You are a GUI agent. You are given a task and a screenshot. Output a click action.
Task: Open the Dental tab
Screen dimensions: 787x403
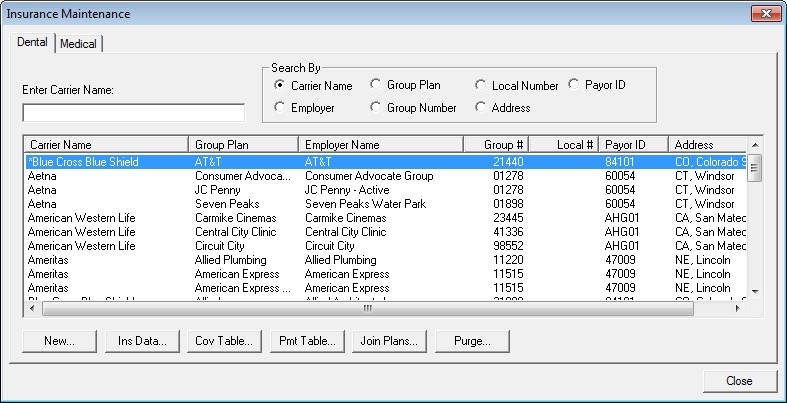coord(32,43)
